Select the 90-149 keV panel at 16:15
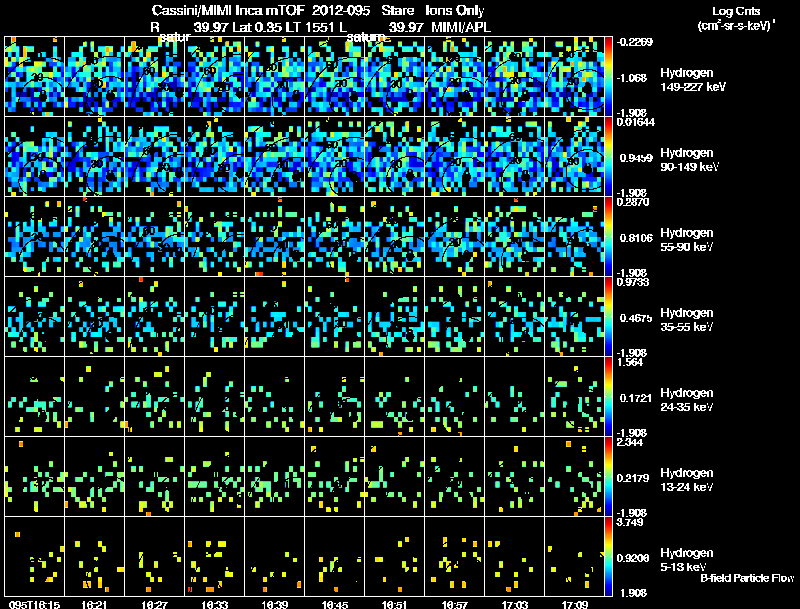Screen dimensions: 800x609 coord(34,156)
